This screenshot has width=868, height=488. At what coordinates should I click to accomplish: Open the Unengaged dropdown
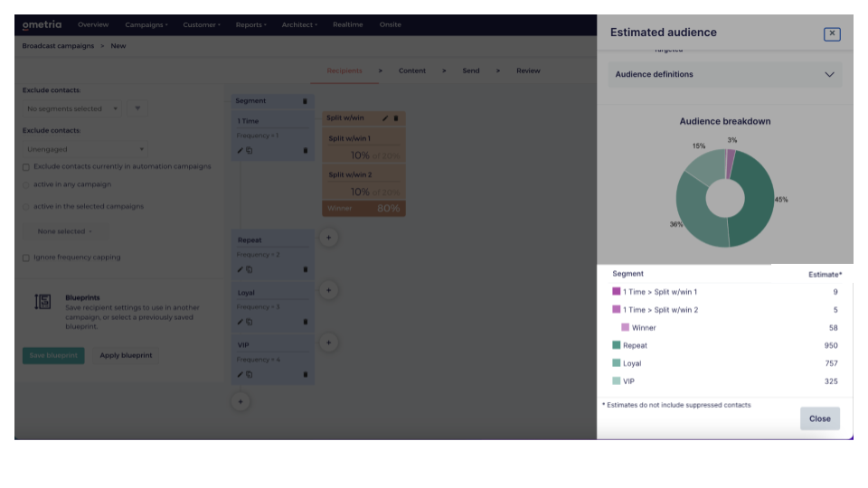[85, 149]
